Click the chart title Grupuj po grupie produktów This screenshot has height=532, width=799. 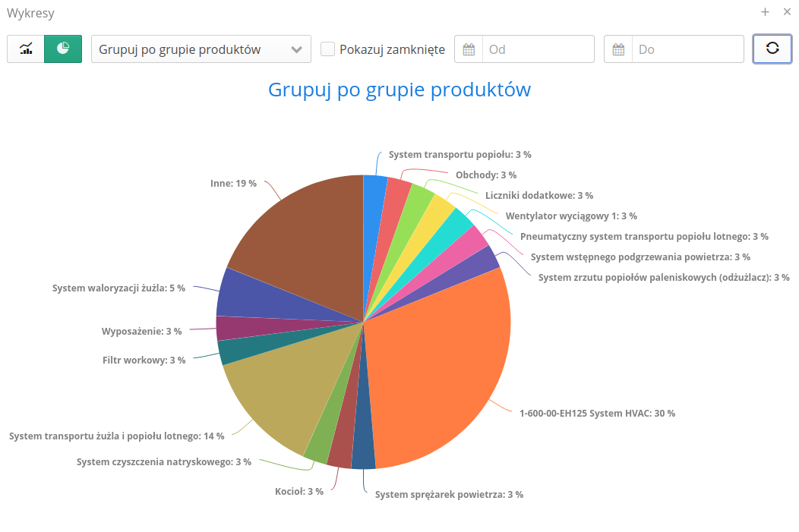399,90
